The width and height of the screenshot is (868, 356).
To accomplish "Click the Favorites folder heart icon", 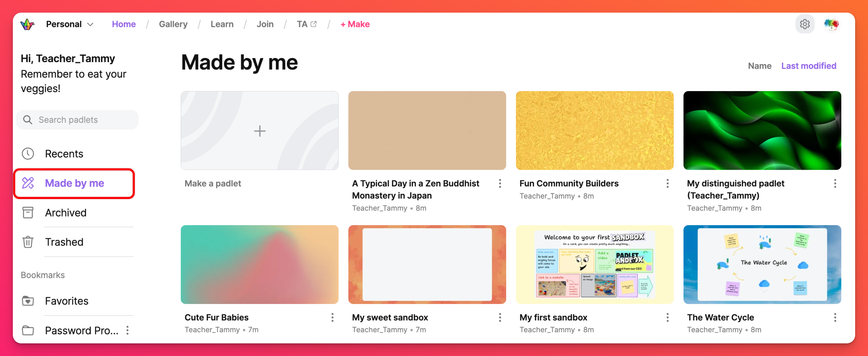I will click(28, 301).
